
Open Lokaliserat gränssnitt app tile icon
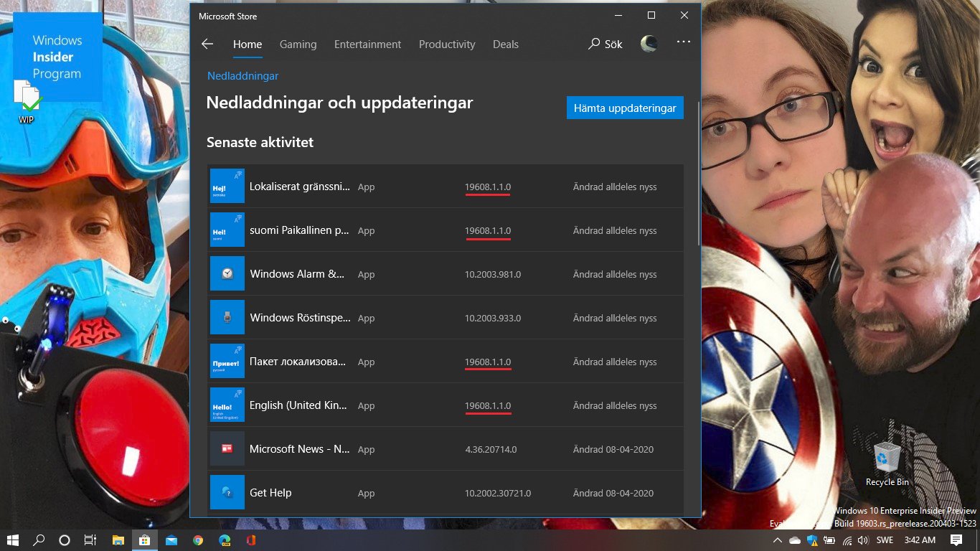tap(227, 187)
